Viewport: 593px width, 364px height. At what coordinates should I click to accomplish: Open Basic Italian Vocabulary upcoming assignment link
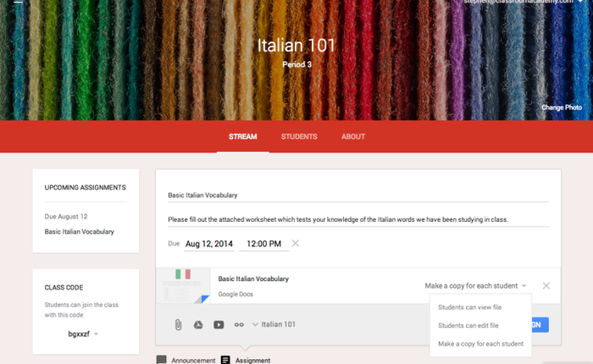(x=79, y=231)
